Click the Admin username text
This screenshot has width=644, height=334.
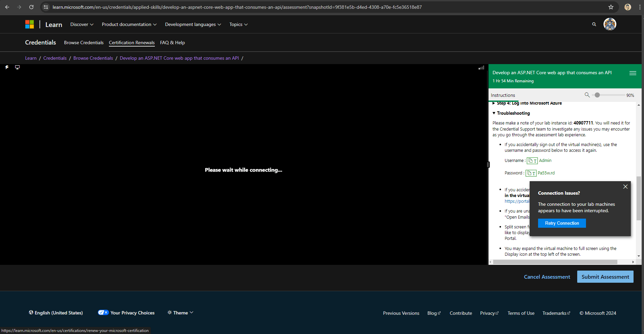tap(545, 161)
